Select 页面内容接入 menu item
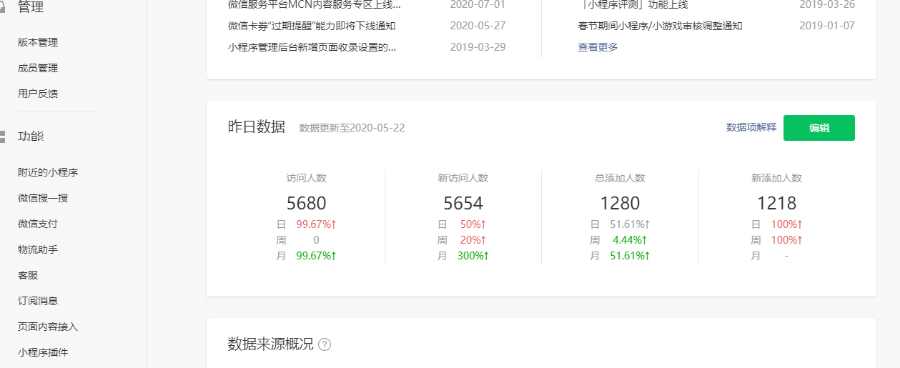Screen dimensions: 900x368 coord(48,327)
